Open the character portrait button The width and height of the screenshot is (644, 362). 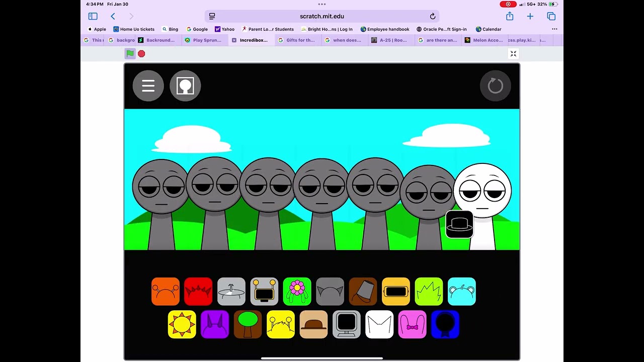[x=185, y=86]
